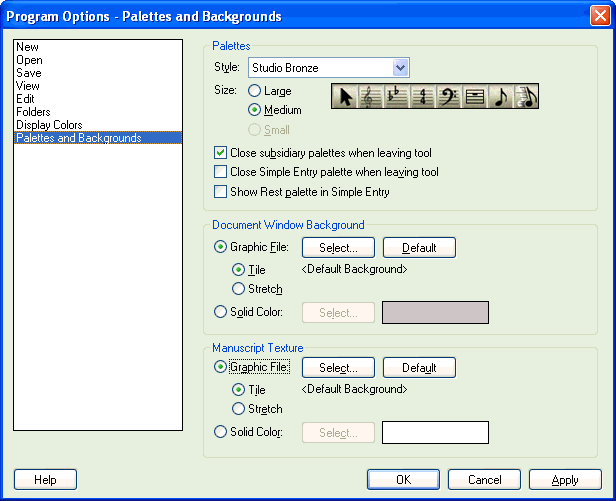Screen dimensions: 616x501
Task: Switch to the Folders options page
Action: (x=35, y=112)
